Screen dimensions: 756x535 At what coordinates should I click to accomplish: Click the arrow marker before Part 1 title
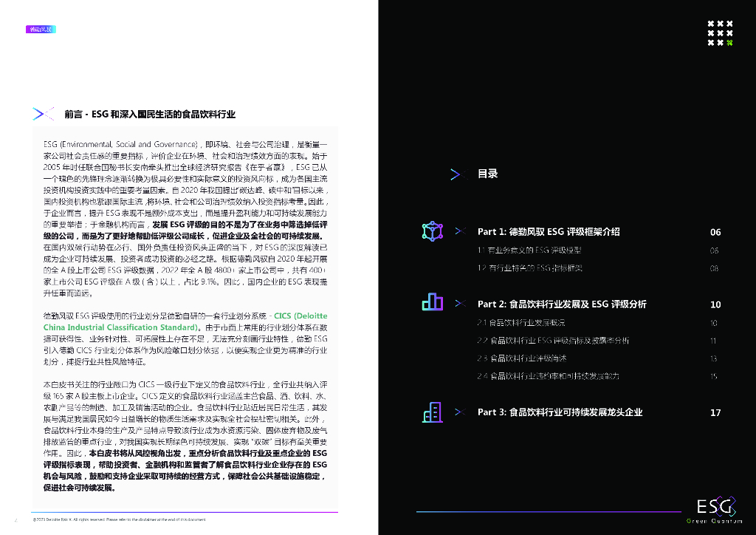pos(460,232)
